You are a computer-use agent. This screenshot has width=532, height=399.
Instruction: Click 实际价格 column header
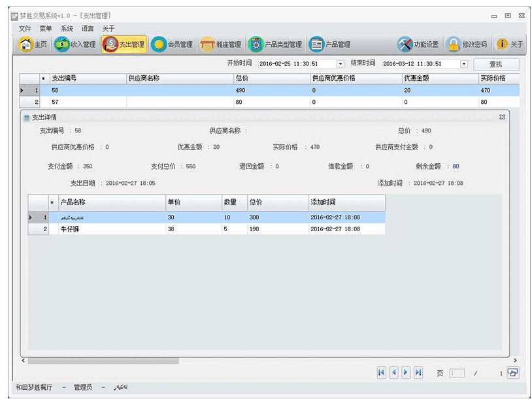[499, 78]
